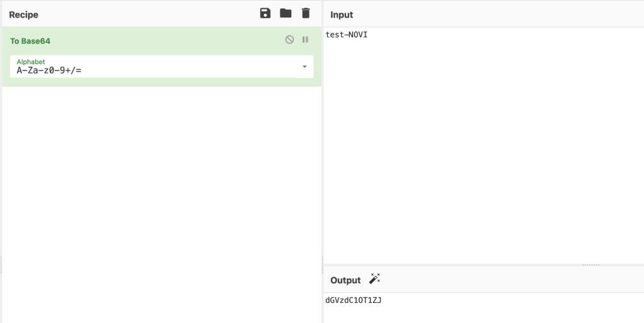The width and height of the screenshot is (644, 323).
Task: Click the Output panel header label
Action: pos(345,280)
